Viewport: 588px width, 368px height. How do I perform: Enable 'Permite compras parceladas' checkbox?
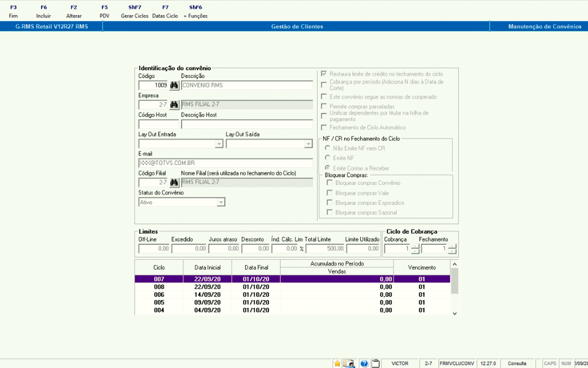324,106
